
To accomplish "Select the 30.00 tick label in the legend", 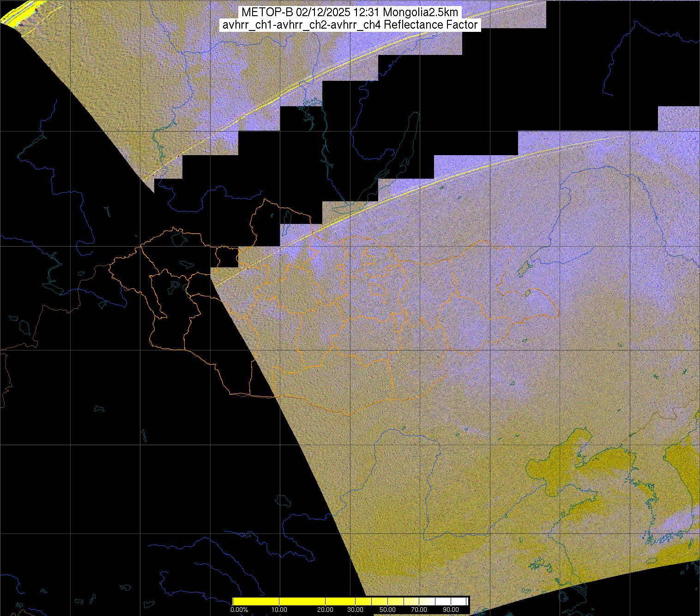I will (355, 610).
